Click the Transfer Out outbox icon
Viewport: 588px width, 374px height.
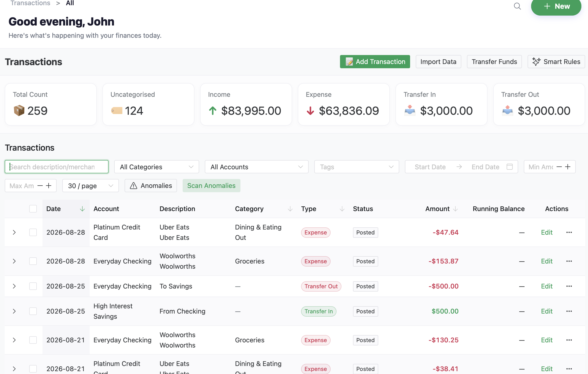(x=507, y=110)
